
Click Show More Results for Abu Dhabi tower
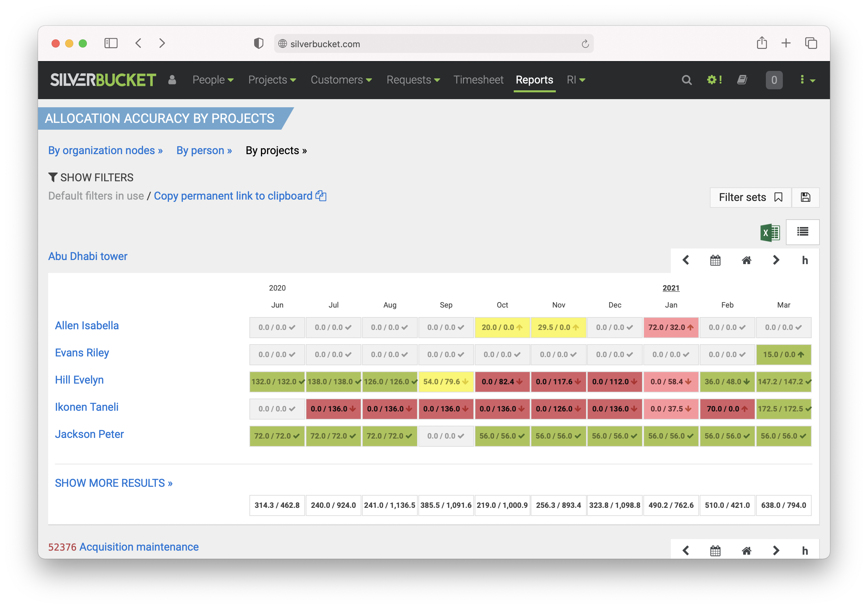(113, 483)
